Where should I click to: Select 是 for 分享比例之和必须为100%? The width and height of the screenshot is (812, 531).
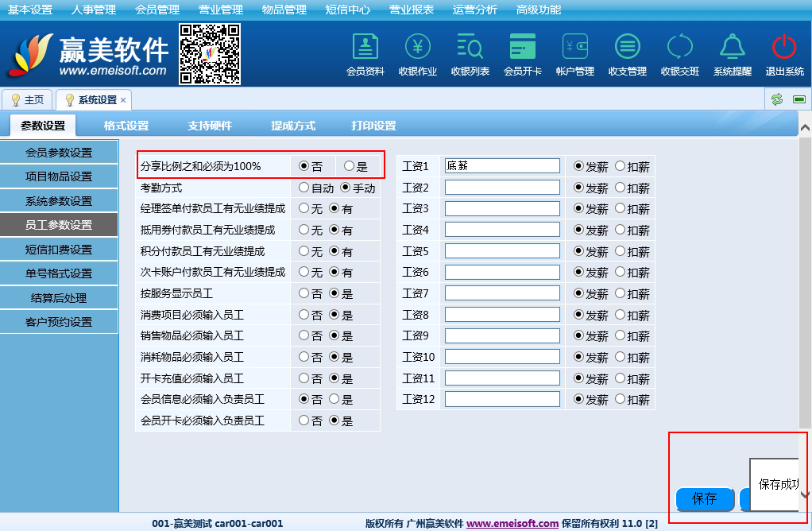click(x=349, y=166)
